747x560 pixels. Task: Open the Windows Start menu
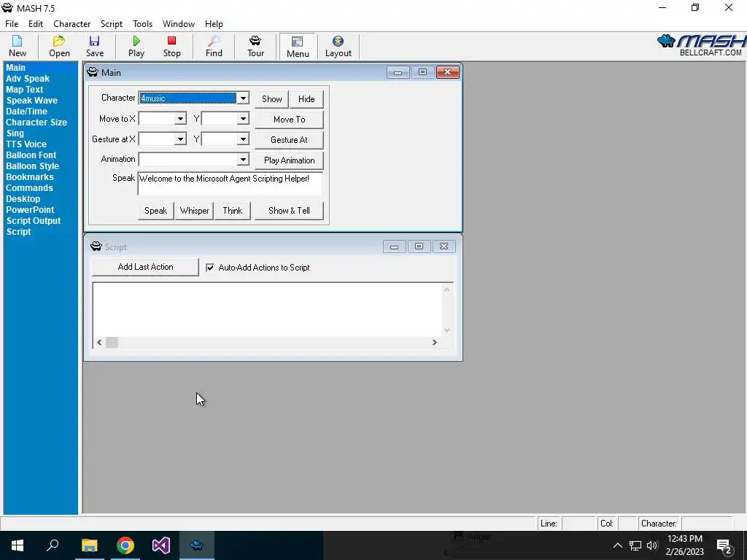pos(18,545)
